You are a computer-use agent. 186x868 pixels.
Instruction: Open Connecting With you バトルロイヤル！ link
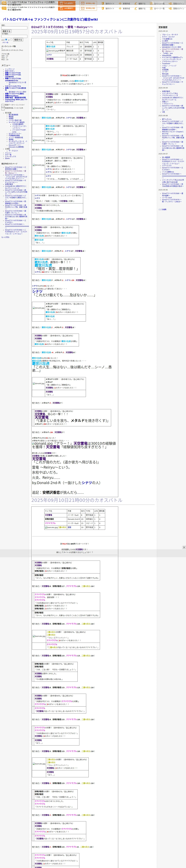coord(16,100)
